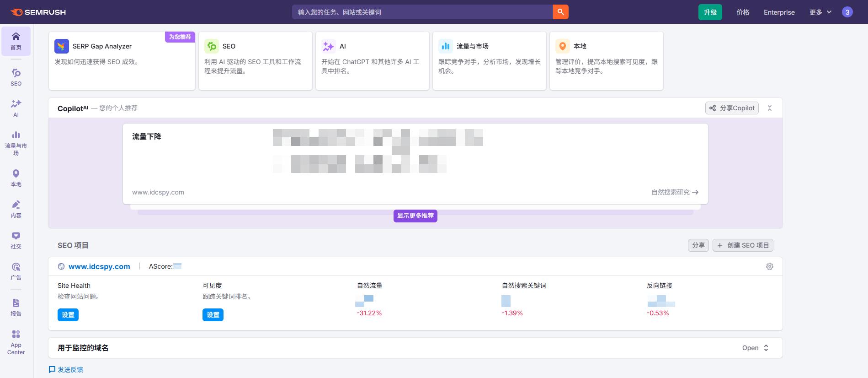868x378 pixels.
Task: Click the 用于监控的域名 heading
Action: [x=83, y=348]
